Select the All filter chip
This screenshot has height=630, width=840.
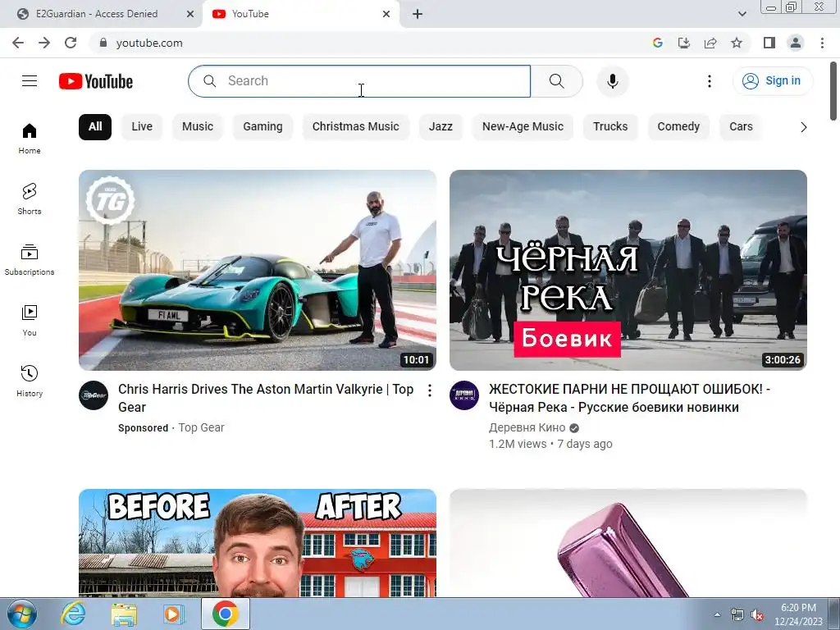95,127
